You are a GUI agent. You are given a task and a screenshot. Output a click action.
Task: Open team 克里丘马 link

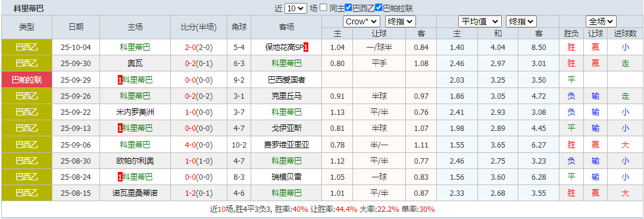(287, 96)
